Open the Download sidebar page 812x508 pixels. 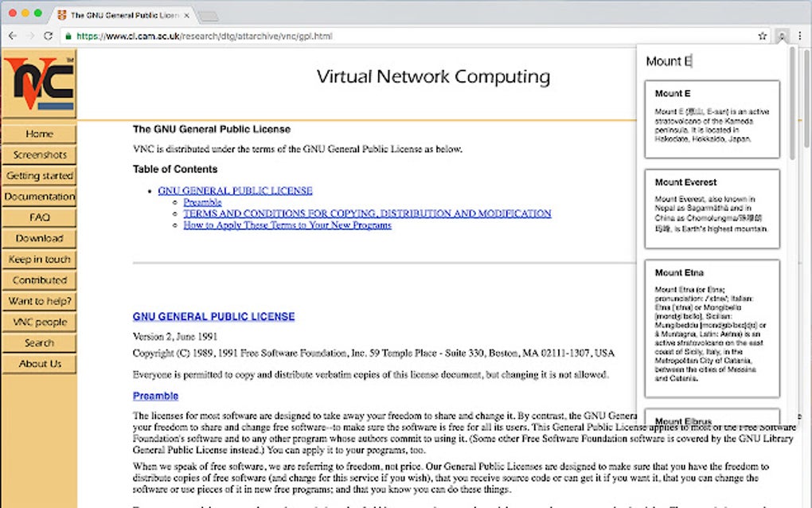coord(40,238)
